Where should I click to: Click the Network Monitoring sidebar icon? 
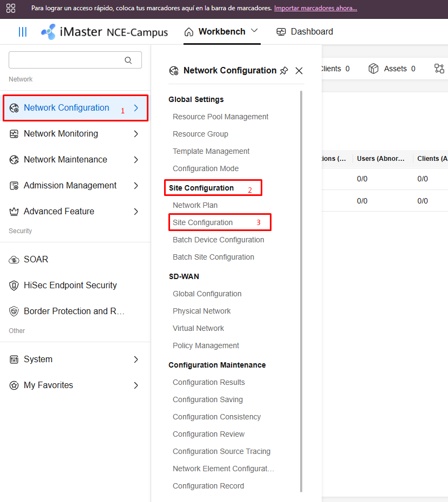point(14,134)
